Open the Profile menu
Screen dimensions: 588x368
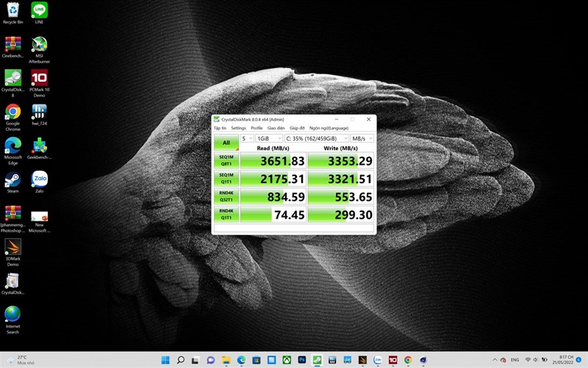coord(257,128)
